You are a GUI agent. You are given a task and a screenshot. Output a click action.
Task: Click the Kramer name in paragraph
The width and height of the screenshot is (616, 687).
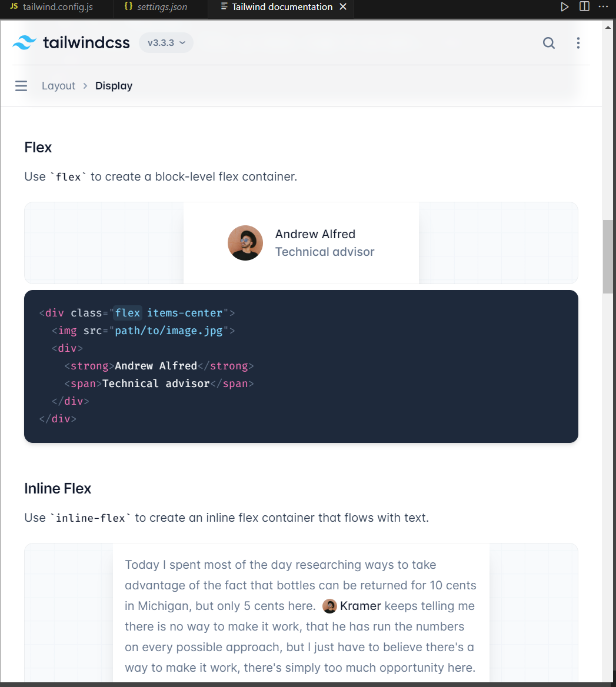(x=360, y=606)
